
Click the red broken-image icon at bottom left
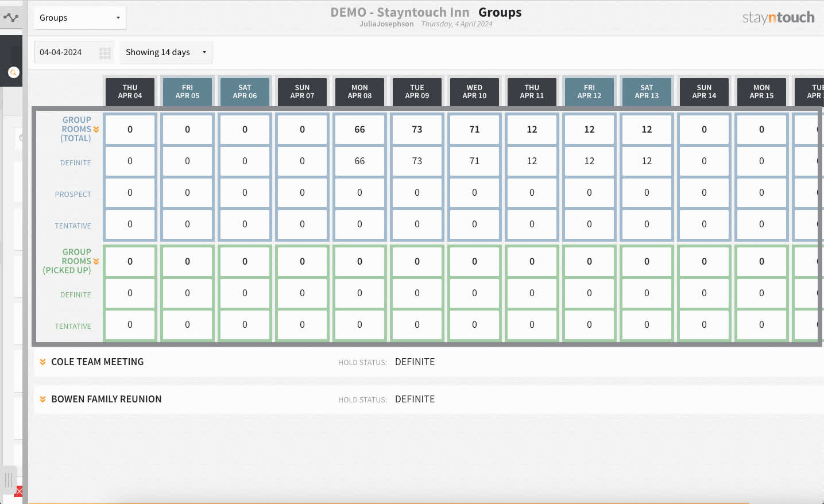pos(18,491)
